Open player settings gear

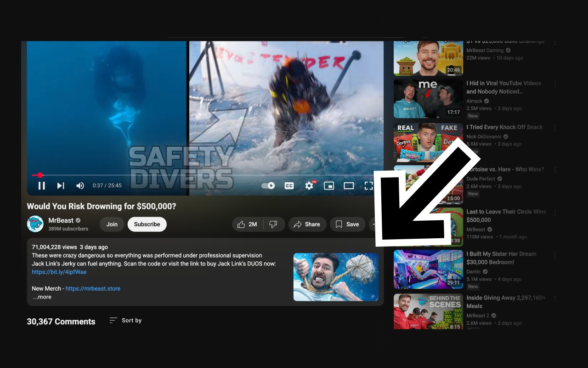(x=309, y=185)
